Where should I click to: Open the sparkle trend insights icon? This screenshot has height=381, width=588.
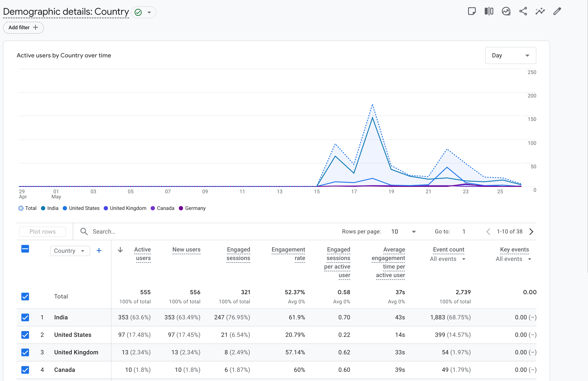[x=540, y=11]
